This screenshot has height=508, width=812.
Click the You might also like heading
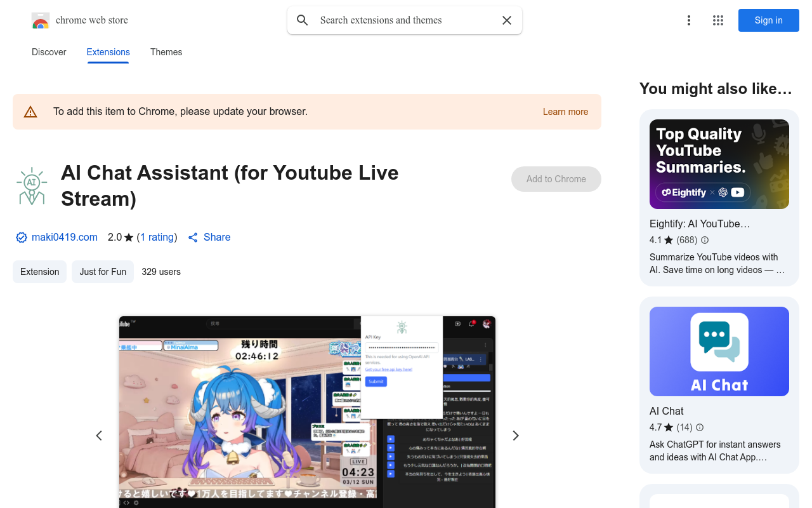[x=716, y=89]
